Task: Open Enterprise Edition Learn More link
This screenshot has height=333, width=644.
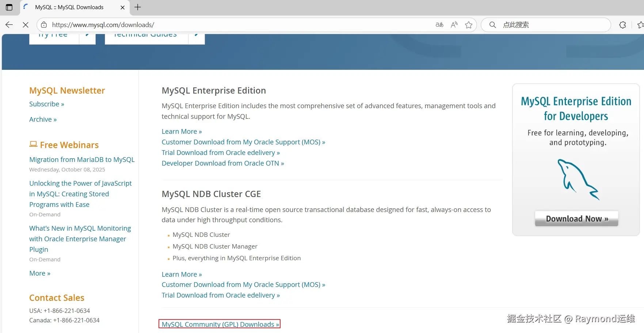Action: coord(182,132)
